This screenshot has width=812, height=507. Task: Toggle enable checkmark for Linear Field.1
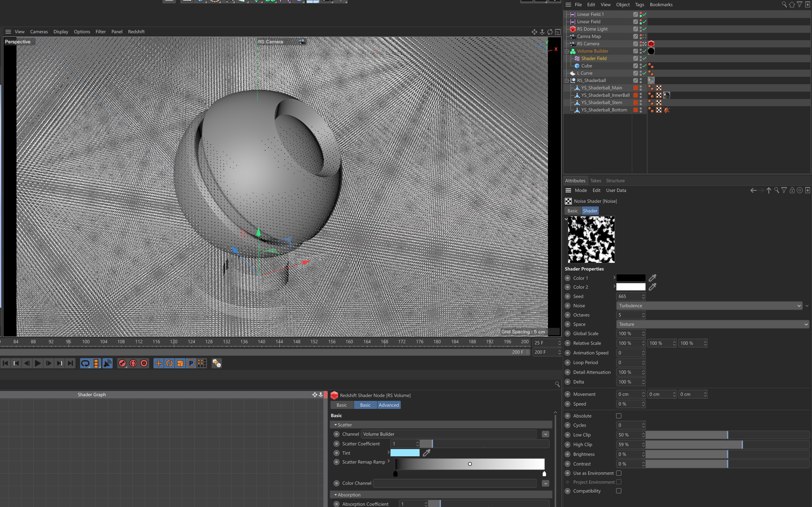645,14
